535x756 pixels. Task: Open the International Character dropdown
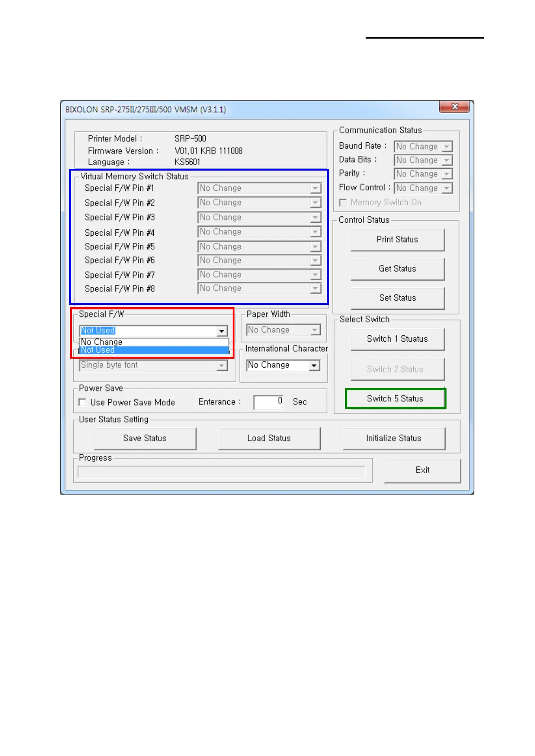(283, 365)
